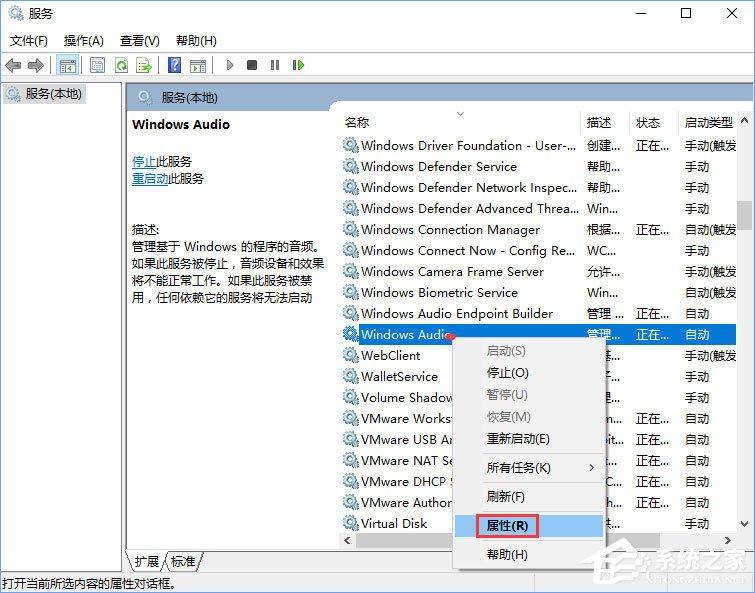Select the VMware Works service row
This screenshot has width=755, height=593.
397,418
